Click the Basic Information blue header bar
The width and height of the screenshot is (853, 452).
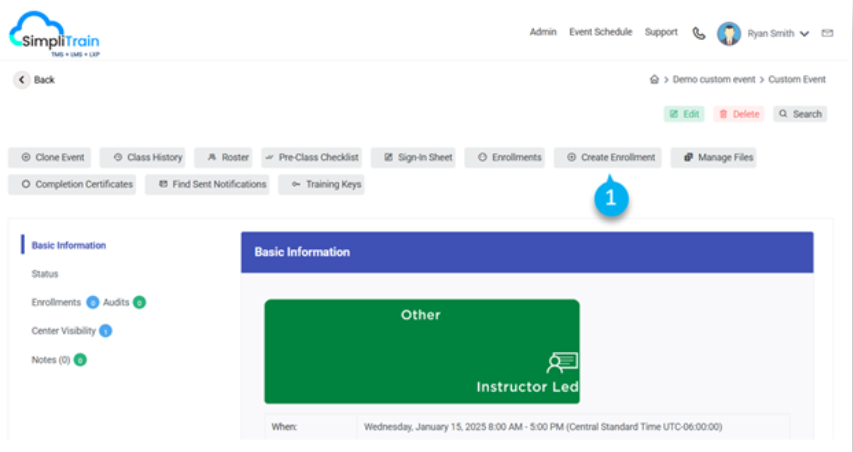click(x=527, y=252)
